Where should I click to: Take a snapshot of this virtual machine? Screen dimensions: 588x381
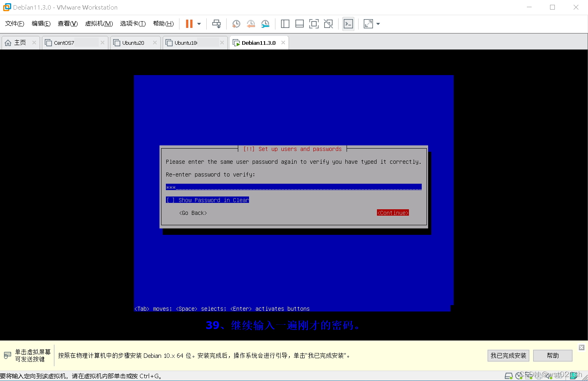[x=236, y=24]
